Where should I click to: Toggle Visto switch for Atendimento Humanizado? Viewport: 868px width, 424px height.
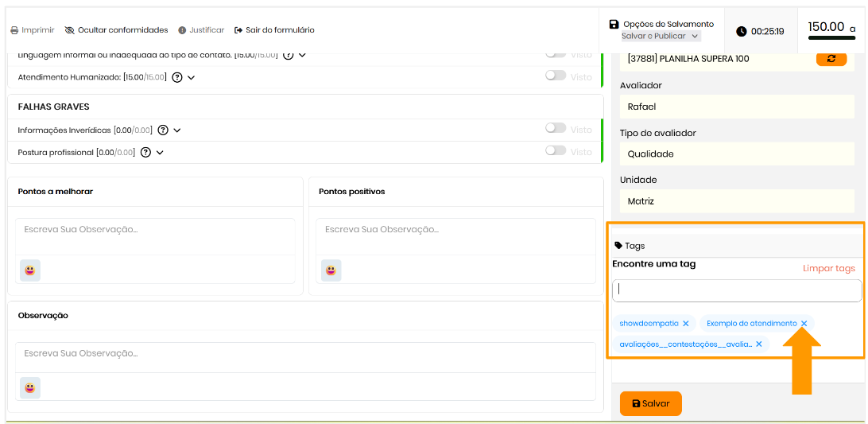556,76
